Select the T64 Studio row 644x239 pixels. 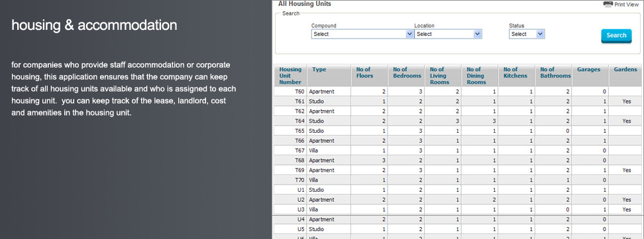click(x=458, y=121)
